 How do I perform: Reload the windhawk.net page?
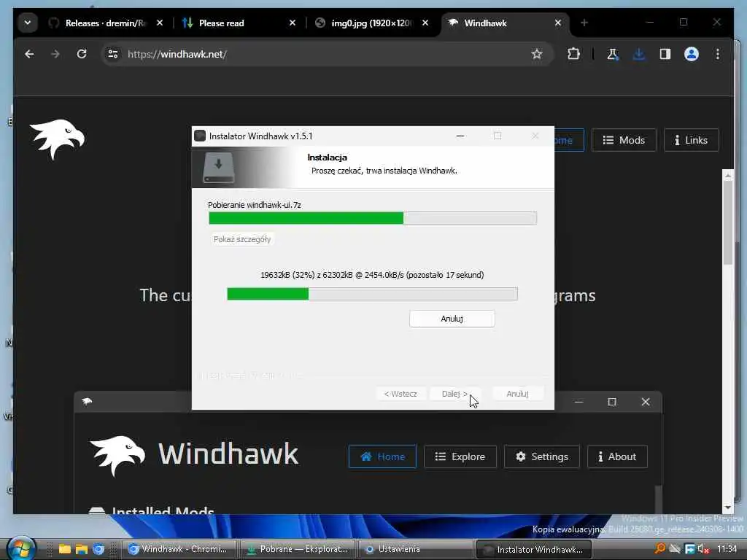(x=82, y=54)
